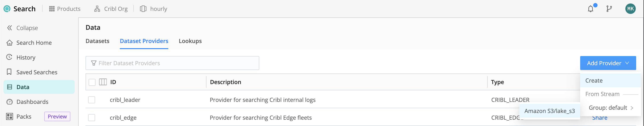Click the Preview badge next to Packs

click(57, 116)
